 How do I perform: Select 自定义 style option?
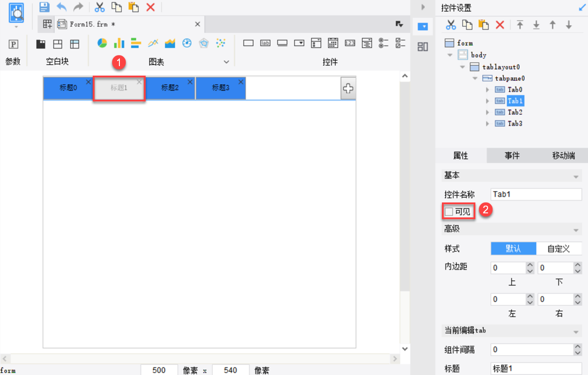click(559, 249)
